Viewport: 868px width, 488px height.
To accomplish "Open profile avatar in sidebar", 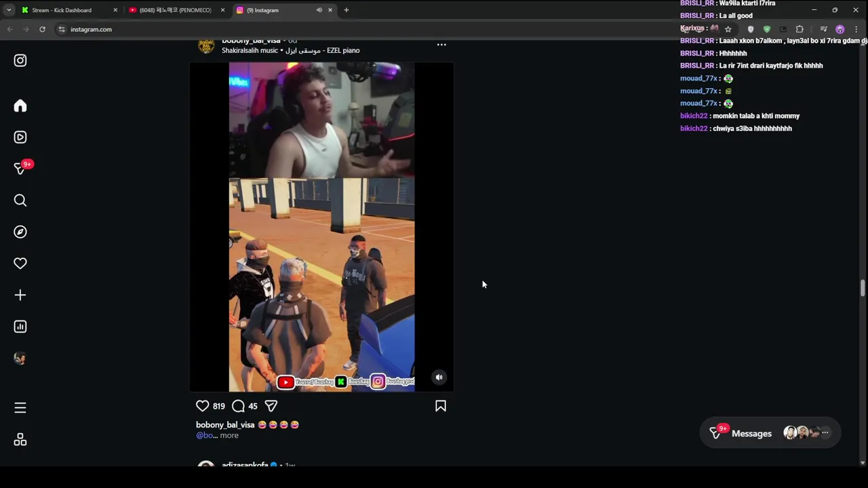I will click(20, 359).
